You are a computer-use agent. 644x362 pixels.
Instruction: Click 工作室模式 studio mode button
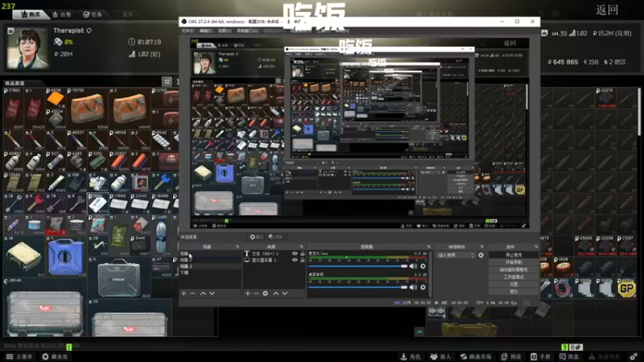514,277
